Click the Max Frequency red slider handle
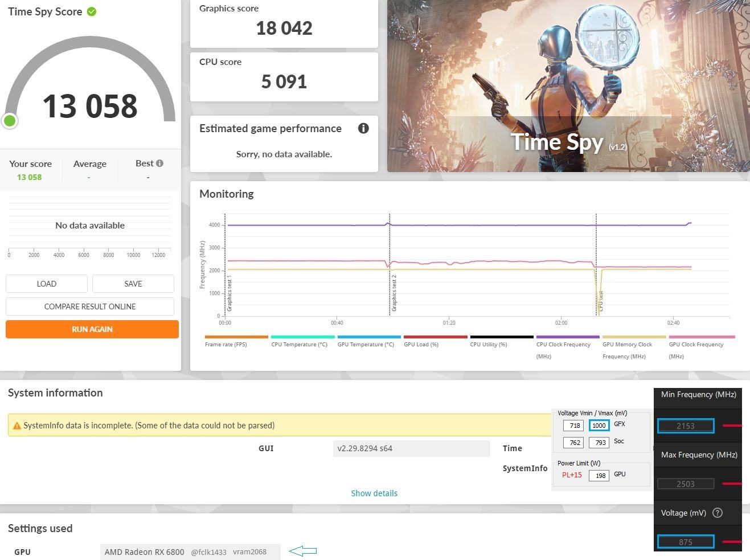Image resolution: width=750 pixels, height=560 pixels. (x=732, y=484)
